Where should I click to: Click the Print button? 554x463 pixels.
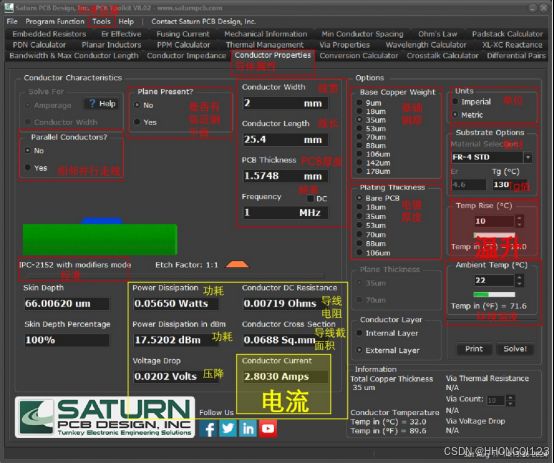click(x=474, y=349)
